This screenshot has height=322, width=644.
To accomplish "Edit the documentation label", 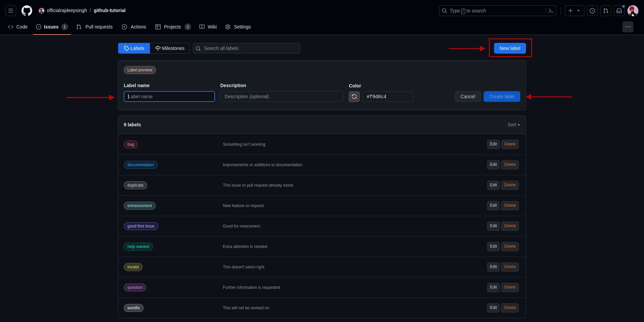I will coord(493,165).
